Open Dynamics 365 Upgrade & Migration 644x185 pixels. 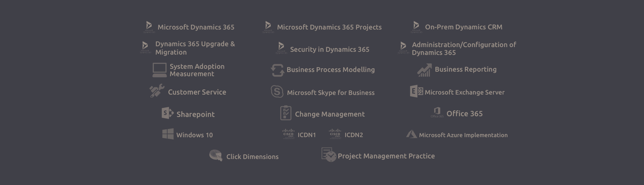(x=195, y=48)
